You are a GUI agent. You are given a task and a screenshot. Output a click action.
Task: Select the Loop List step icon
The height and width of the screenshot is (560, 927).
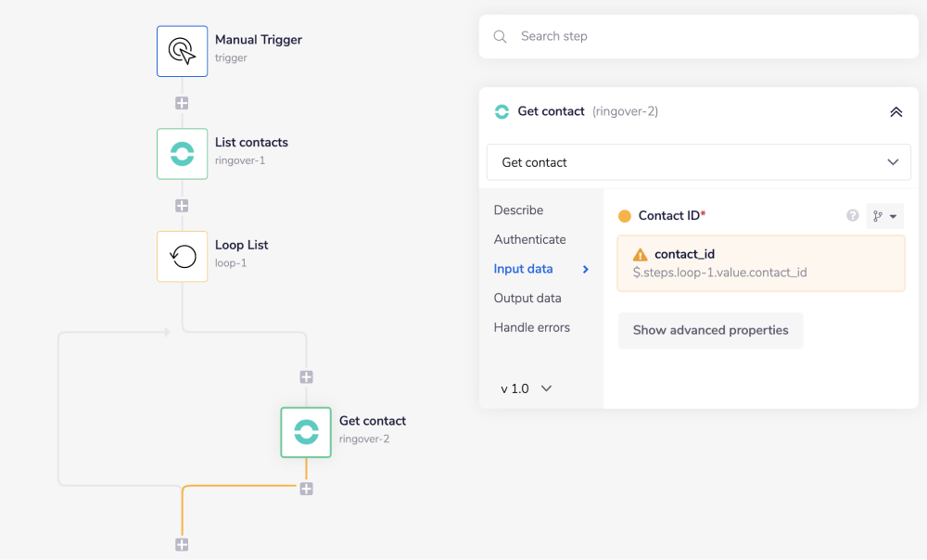click(183, 256)
